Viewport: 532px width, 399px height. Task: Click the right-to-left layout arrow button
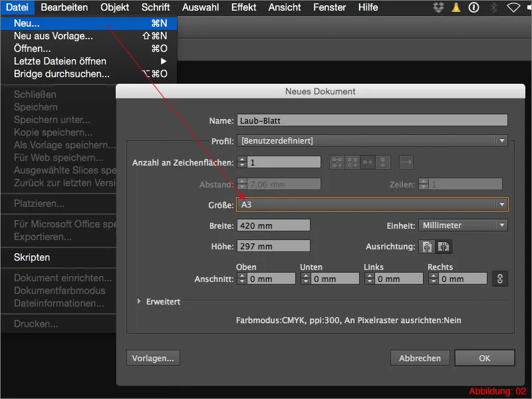pyautogui.click(x=406, y=162)
